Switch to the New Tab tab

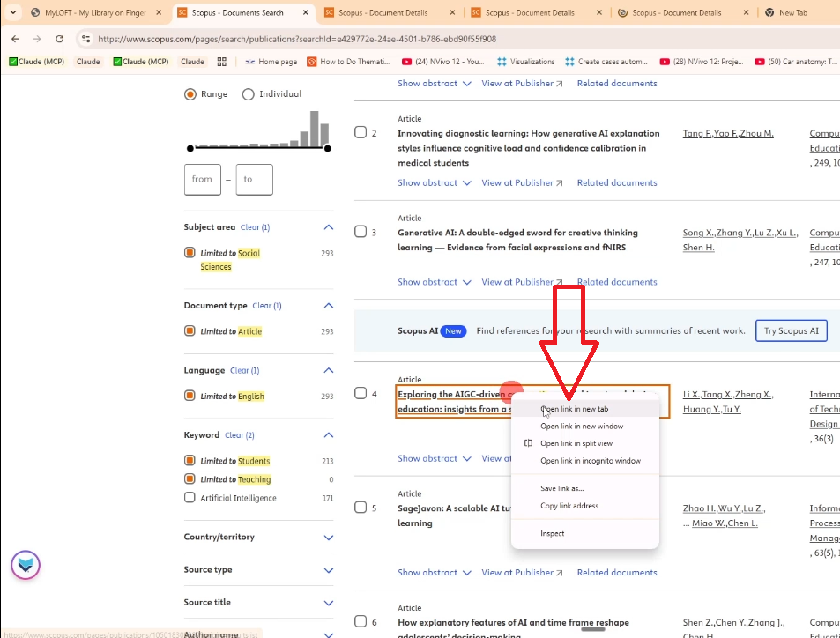[x=793, y=12]
